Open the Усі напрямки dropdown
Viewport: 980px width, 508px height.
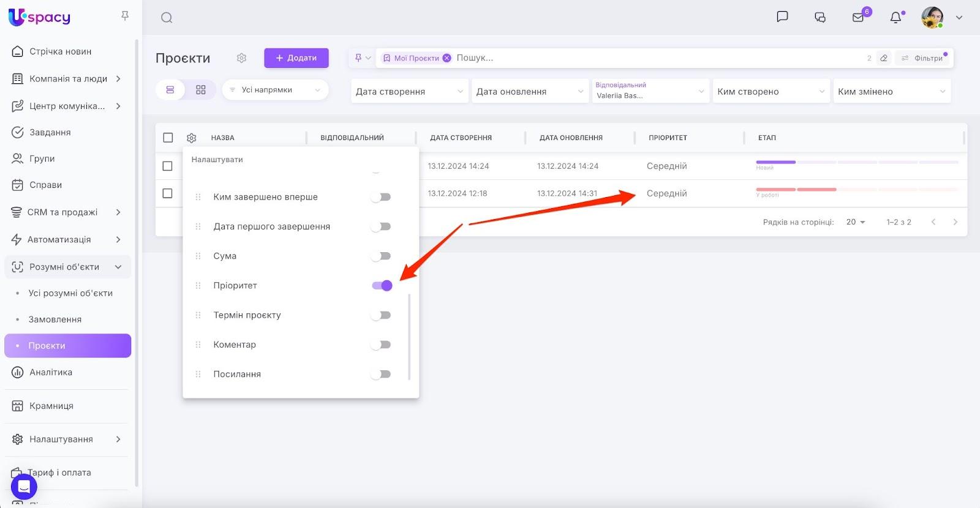coord(275,90)
